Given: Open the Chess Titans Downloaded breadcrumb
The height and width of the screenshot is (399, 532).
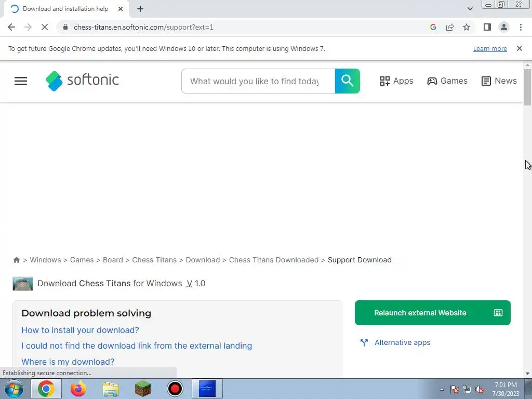Looking at the screenshot, I should tap(274, 260).
